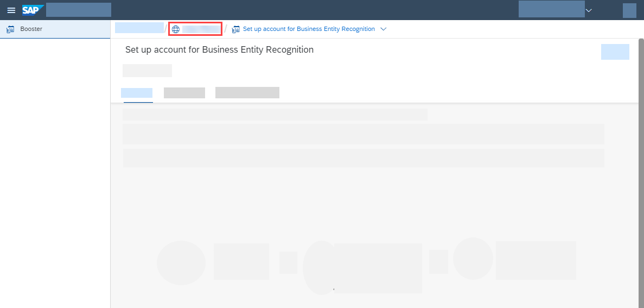The width and height of the screenshot is (644, 308).
Task: Select Booster in the side navigation
Action: coord(55,29)
